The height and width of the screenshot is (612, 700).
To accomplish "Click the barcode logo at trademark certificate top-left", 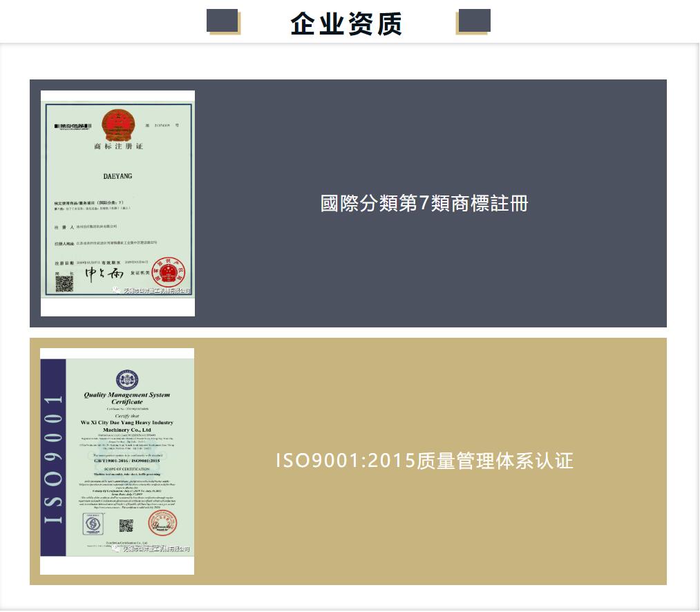I will tap(73, 126).
